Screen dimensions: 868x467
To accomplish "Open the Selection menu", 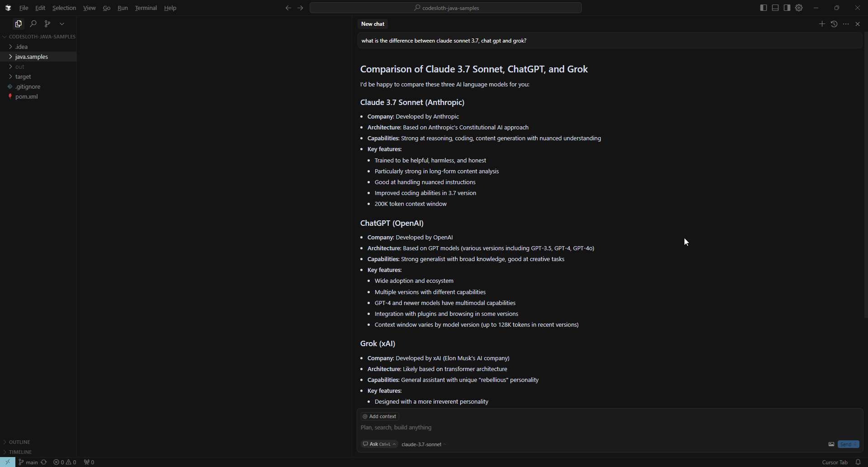I will pyautogui.click(x=64, y=8).
